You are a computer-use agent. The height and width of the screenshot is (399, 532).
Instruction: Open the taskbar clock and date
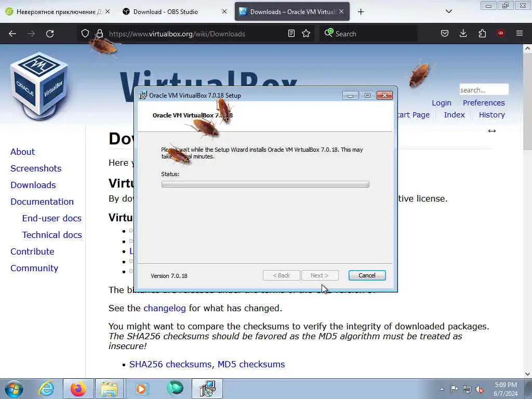click(506, 389)
